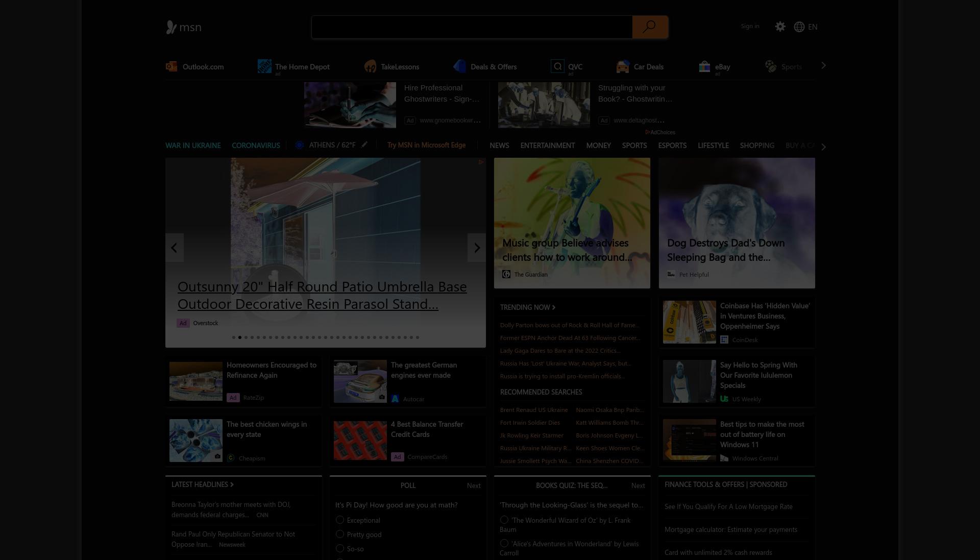Open Dog Destroys Dad's Sleeping Bag card

[x=737, y=223]
